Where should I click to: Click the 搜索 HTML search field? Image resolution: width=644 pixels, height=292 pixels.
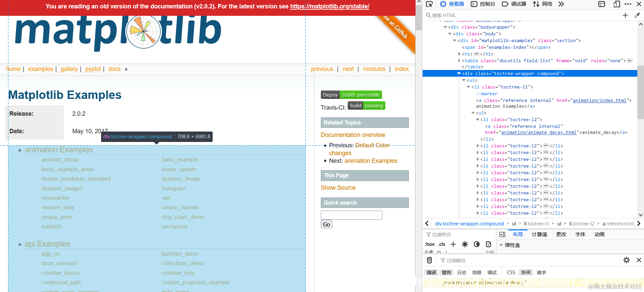coord(521,15)
